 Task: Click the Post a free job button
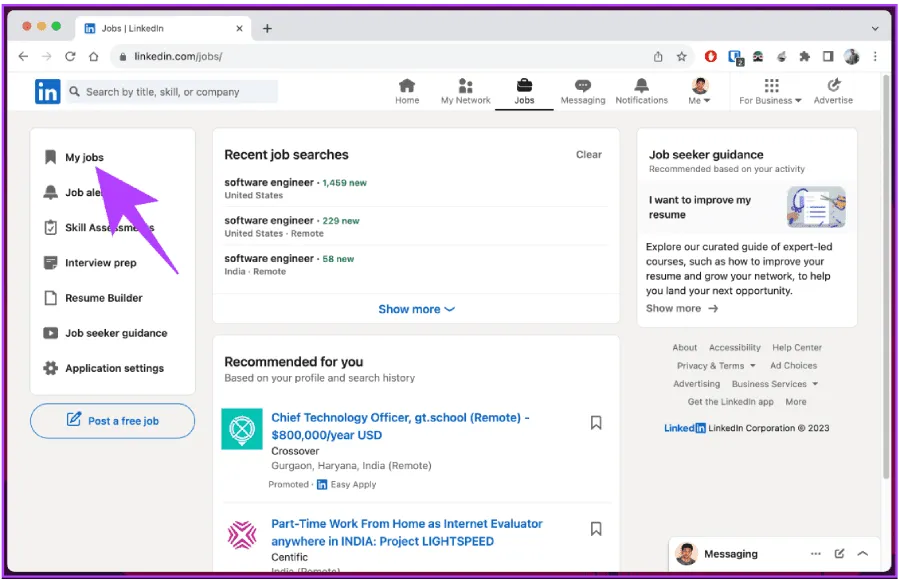[x=112, y=421]
